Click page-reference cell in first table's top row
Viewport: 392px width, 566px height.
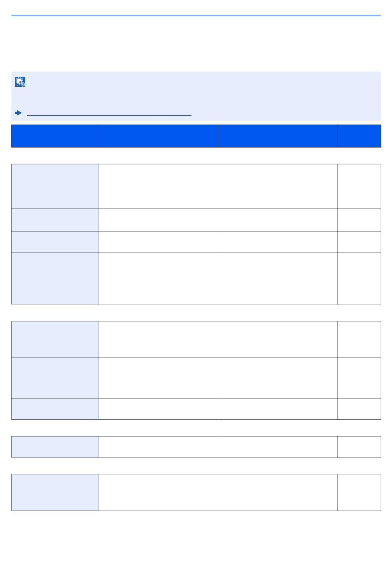359,186
